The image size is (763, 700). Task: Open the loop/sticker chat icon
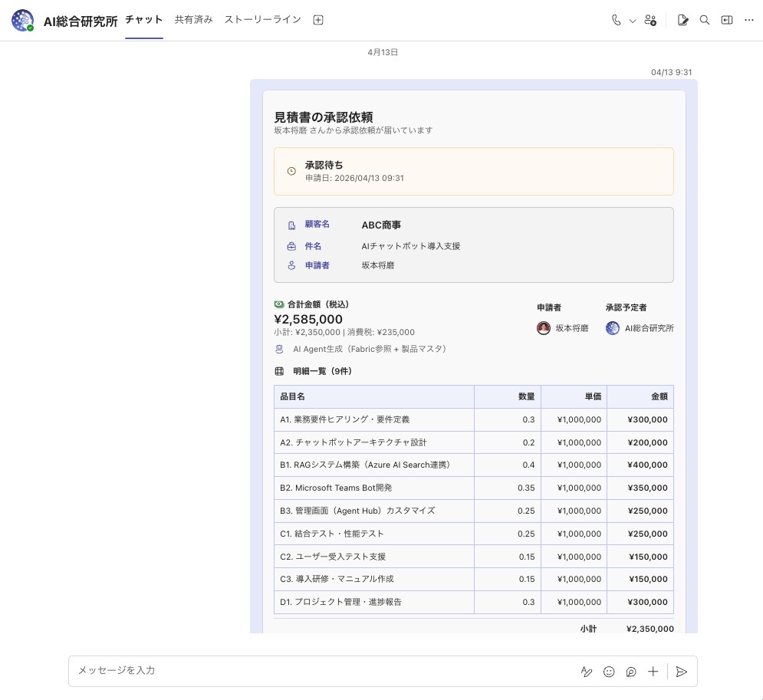[630, 672]
